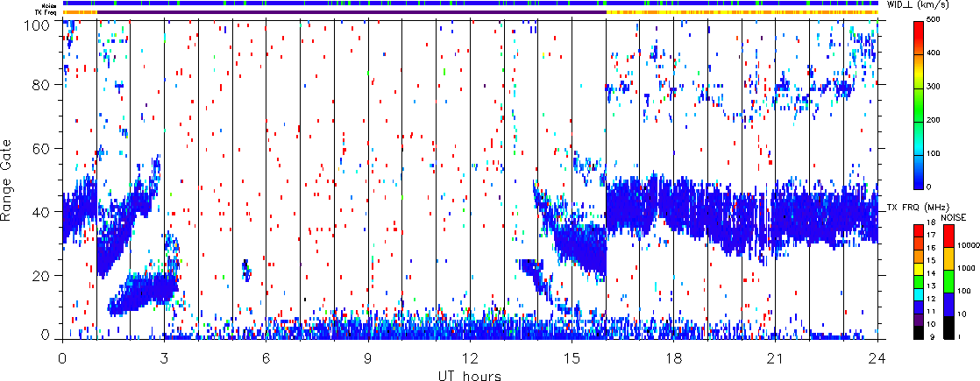Image resolution: width=980 pixels, height=381 pixels.
Task: Click x-axis tick label '6' on UT hours
Action: tap(266, 358)
